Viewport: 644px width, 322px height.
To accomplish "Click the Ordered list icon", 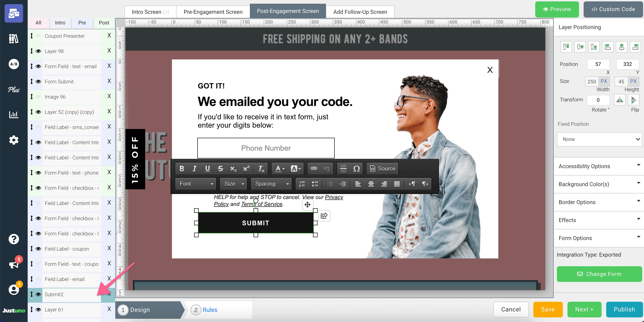I will click(x=302, y=184).
